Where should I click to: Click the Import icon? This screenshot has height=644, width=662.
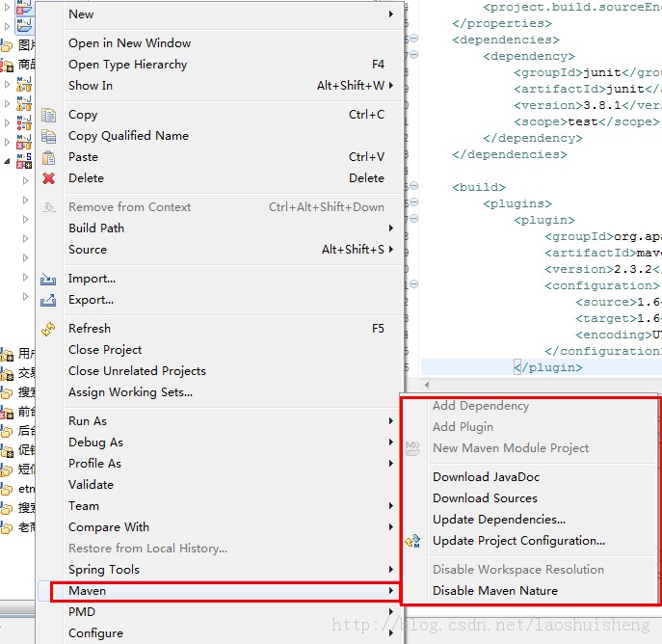point(48,279)
